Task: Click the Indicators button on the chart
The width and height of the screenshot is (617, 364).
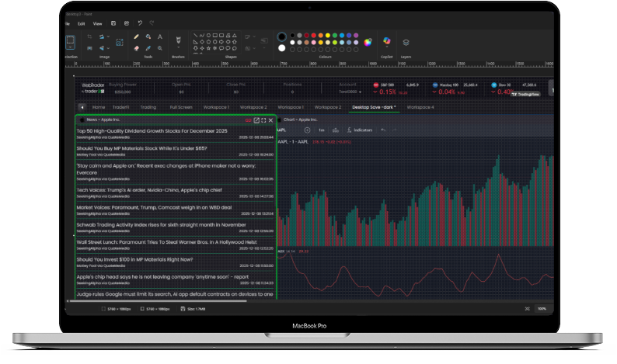Action: (359, 130)
